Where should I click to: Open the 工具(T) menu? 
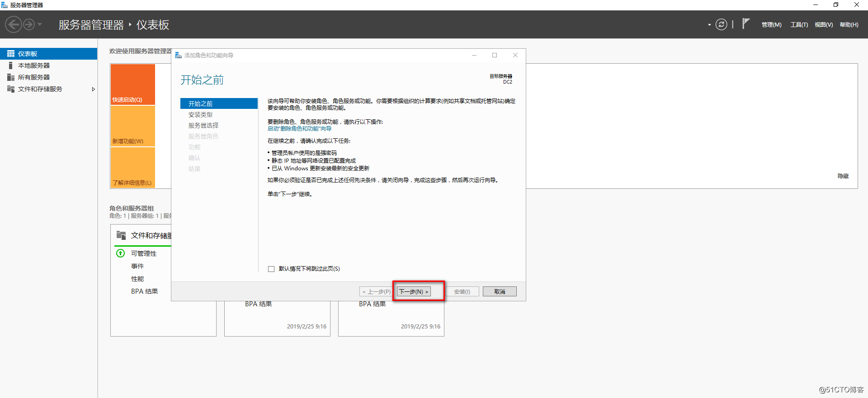click(799, 25)
